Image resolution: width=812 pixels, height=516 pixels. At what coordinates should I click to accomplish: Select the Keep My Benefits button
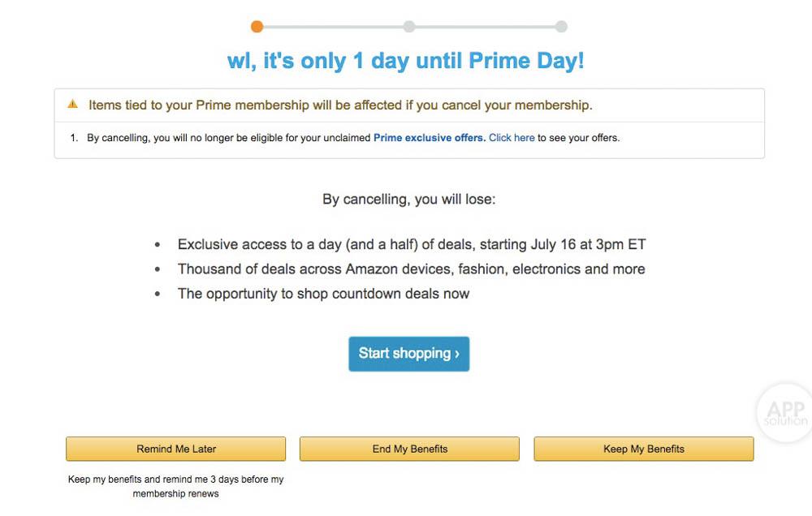[643, 449]
